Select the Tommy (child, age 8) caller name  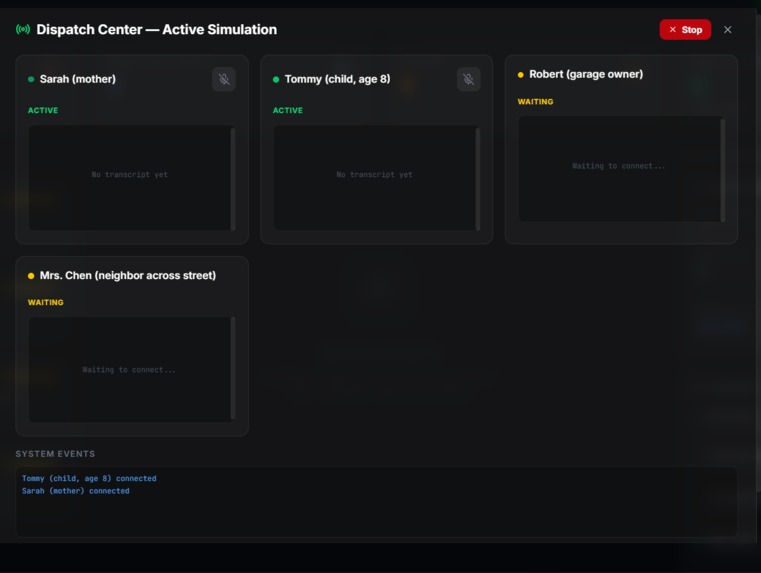click(337, 79)
